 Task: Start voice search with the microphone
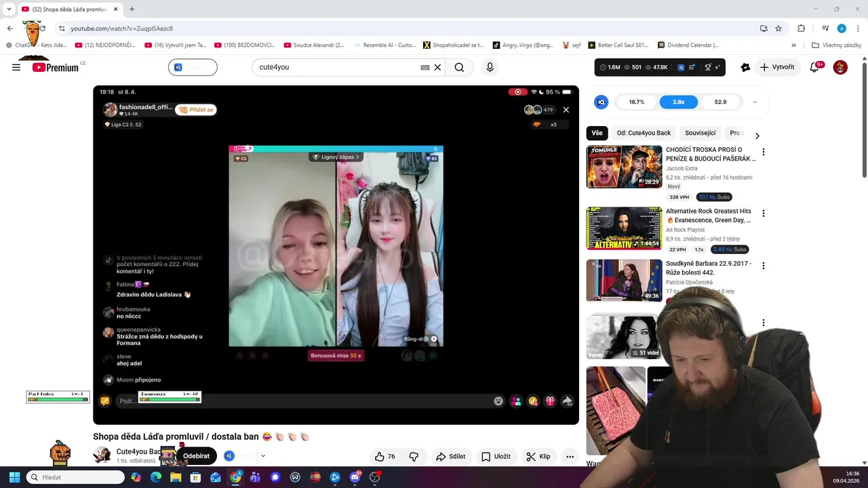tap(490, 67)
